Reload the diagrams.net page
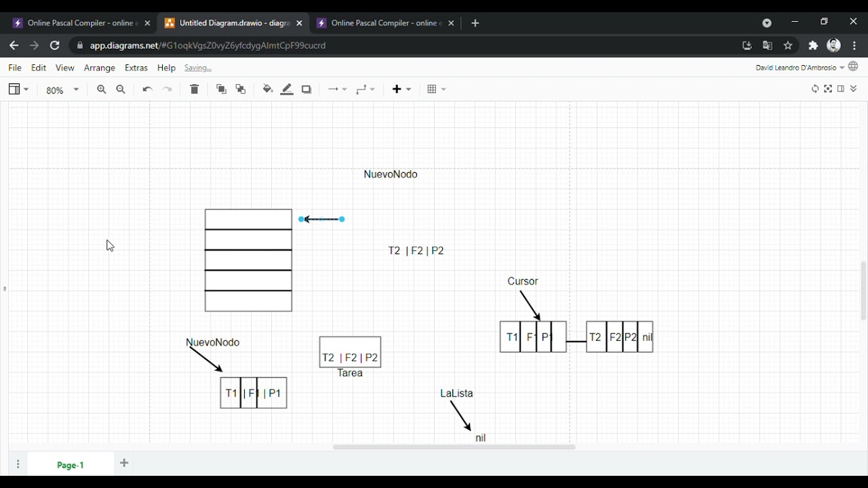Image resolution: width=868 pixels, height=488 pixels. point(55,45)
